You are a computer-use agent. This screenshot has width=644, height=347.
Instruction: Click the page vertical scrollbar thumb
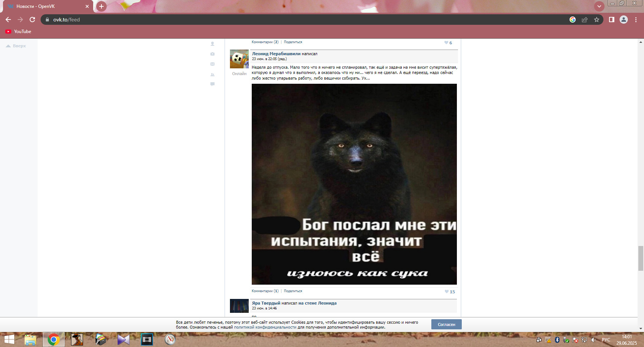point(641,258)
